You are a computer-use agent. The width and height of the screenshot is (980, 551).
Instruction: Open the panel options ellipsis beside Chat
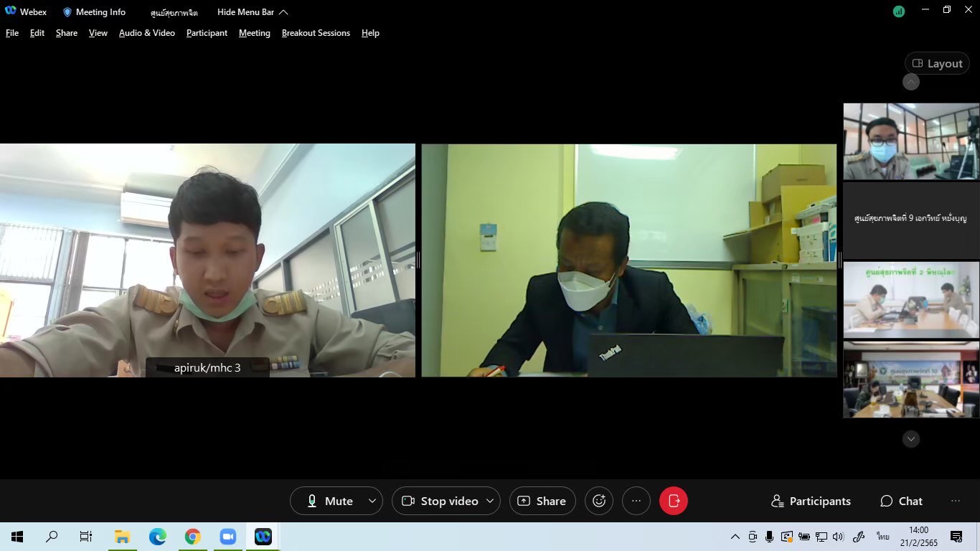955,501
